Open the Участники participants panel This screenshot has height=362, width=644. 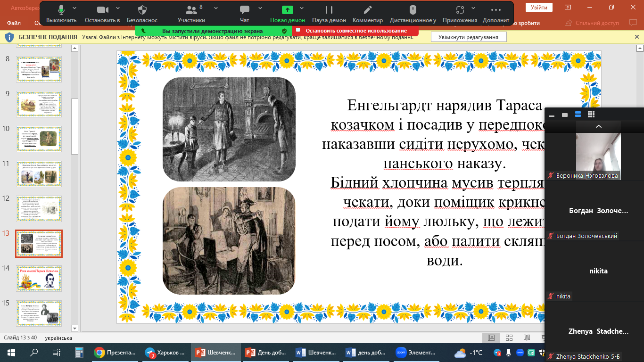191,14
